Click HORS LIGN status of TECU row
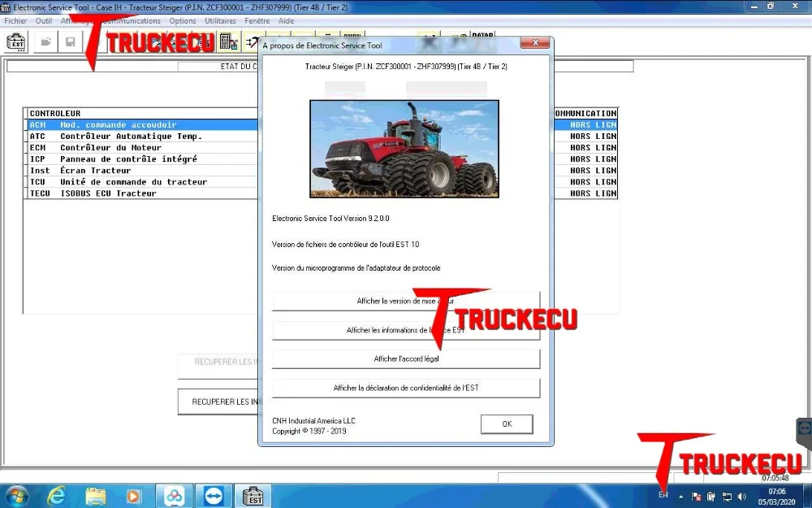The height and width of the screenshot is (508, 812). pyautogui.click(x=593, y=193)
